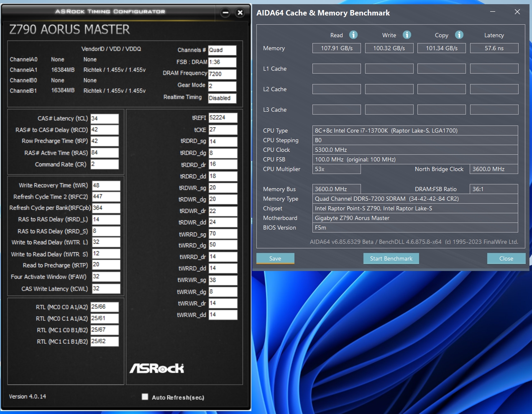Image resolution: width=532 pixels, height=414 pixels.
Task: Click the tRRD_L value field
Action: tap(106, 220)
